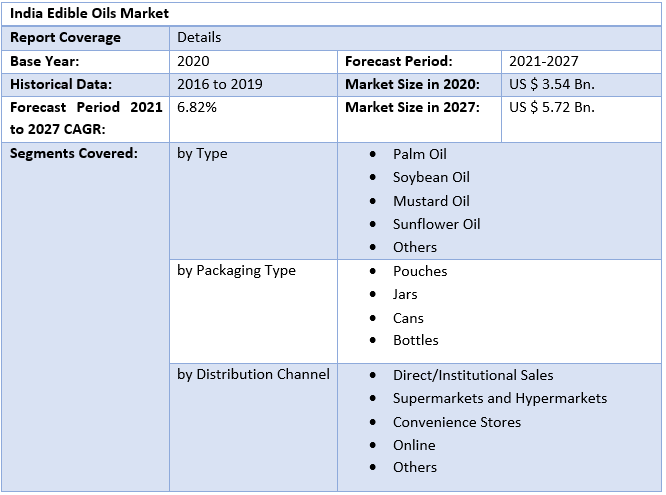Screen dimensions: 666x495
Task: Click the Sunflower Oil list entry
Action: [436, 224]
